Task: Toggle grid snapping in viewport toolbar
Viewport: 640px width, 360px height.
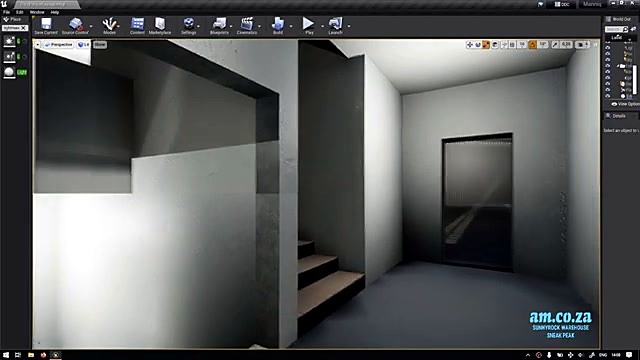Action: [512, 44]
